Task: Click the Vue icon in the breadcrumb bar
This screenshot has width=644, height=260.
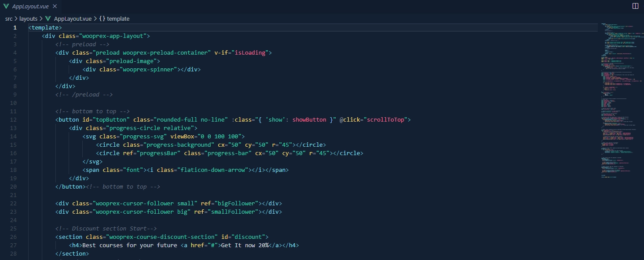Action: point(48,19)
